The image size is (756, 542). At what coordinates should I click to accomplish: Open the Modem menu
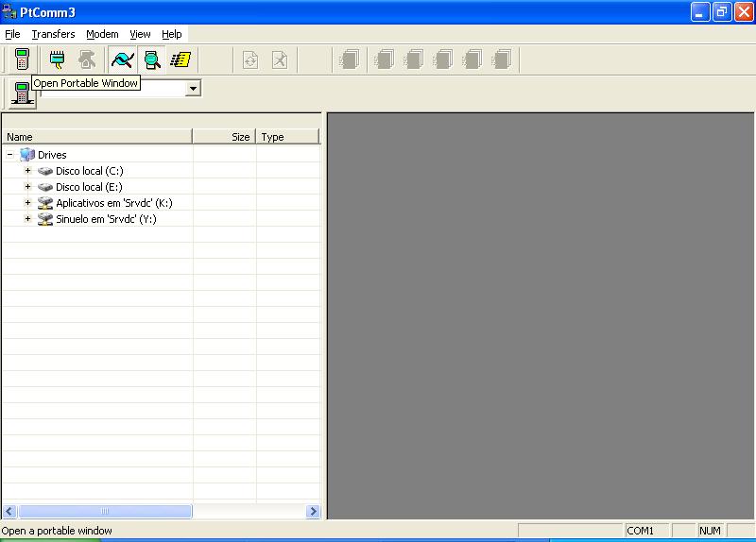tap(102, 34)
